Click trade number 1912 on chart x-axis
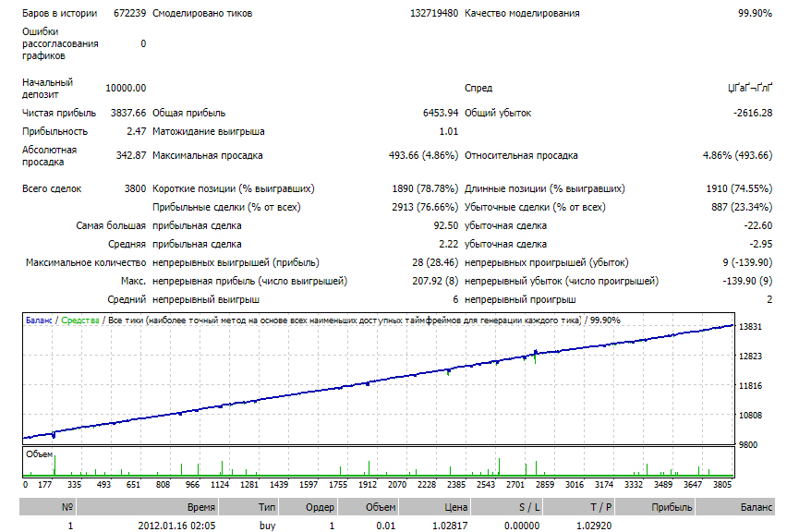 click(368, 485)
